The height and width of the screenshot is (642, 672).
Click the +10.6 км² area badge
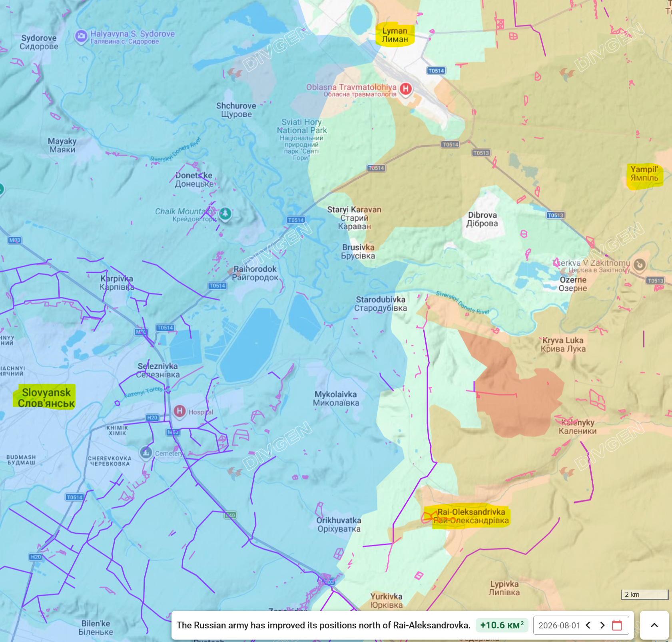pyautogui.click(x=502, y=625)
